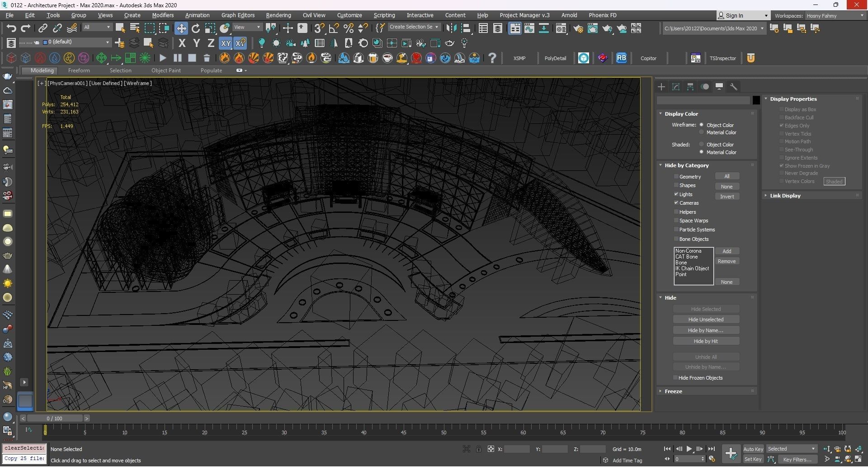Go to the start frame
Screen dimensions: 868x470
667,449
